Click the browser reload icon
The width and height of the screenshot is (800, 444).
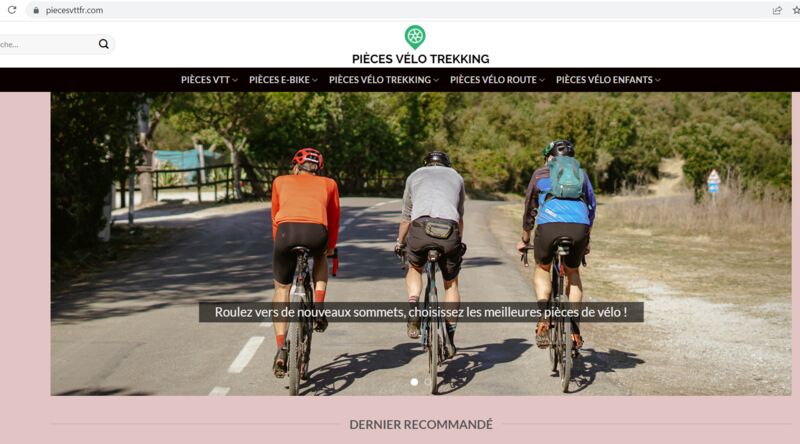(x=12, y=10)
